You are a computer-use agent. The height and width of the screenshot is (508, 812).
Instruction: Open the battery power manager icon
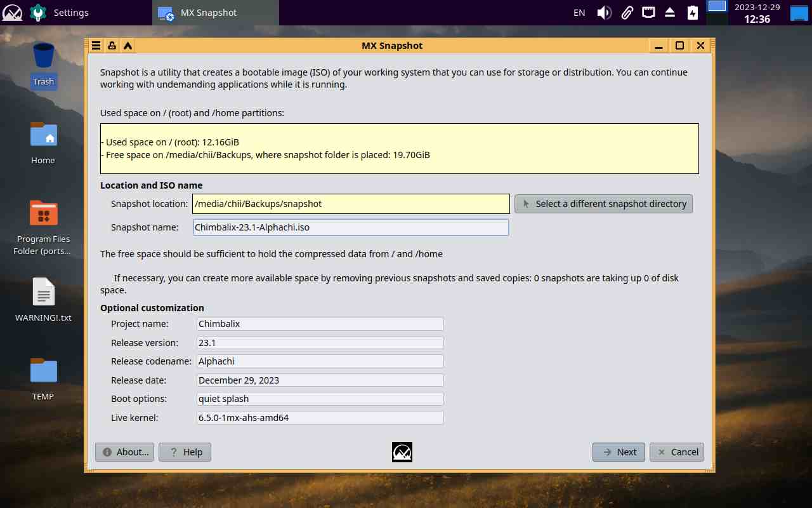click(x=692, y=13)
